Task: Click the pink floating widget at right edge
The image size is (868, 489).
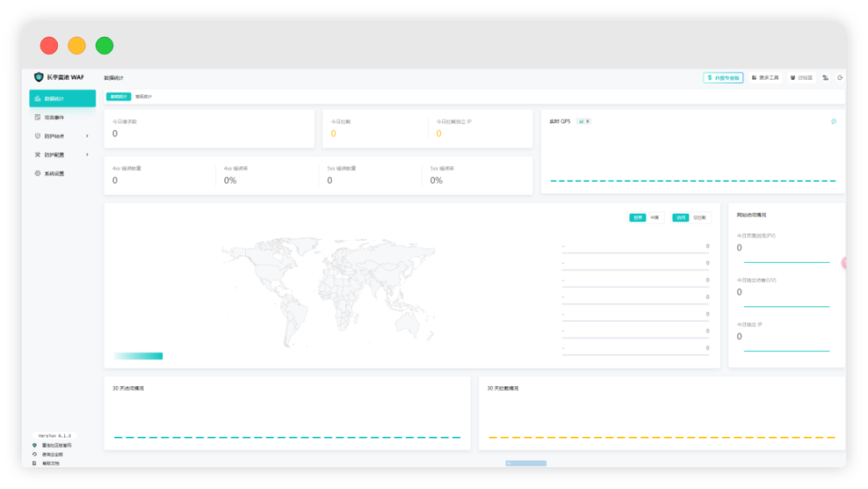Action: click(844, 263)
